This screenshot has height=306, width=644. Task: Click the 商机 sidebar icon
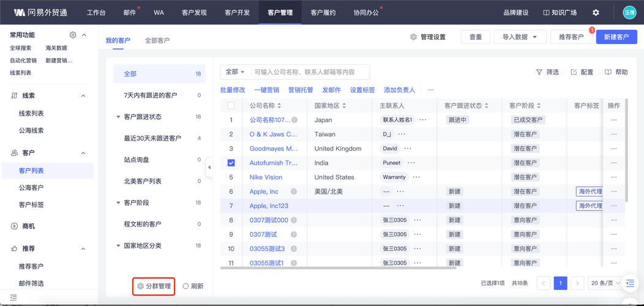tap(14, 226)
